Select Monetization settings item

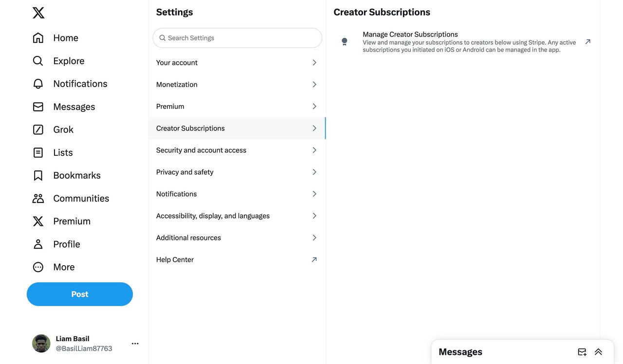click(237, 85)
